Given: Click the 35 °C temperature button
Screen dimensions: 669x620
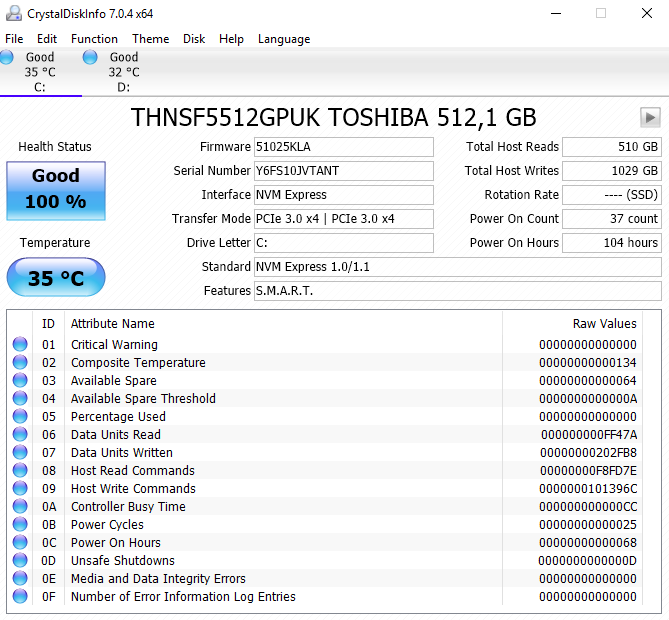Looking at the screenshot, I should [56, 277].
